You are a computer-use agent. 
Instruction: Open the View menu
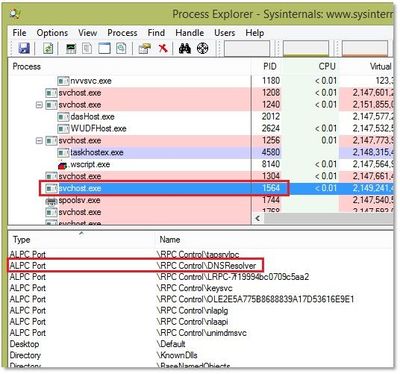click(x=88, y=33)
